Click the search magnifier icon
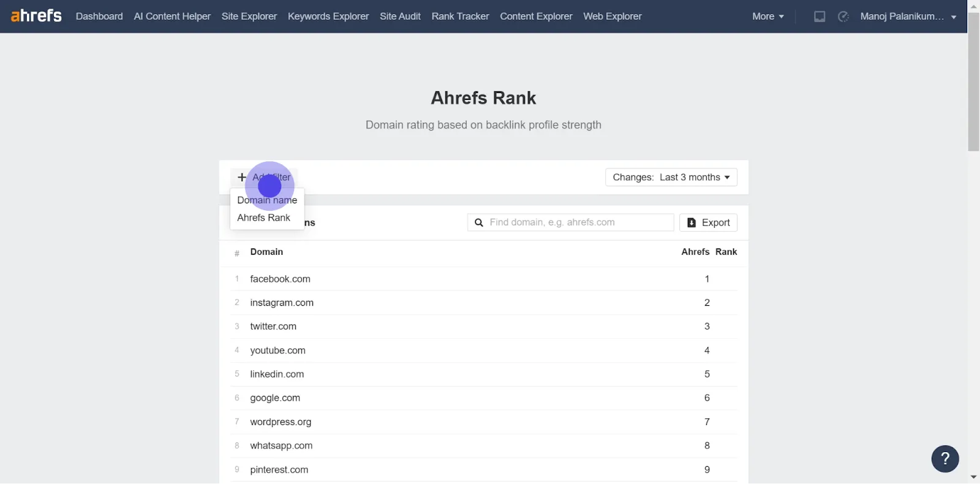 (479, 222)
